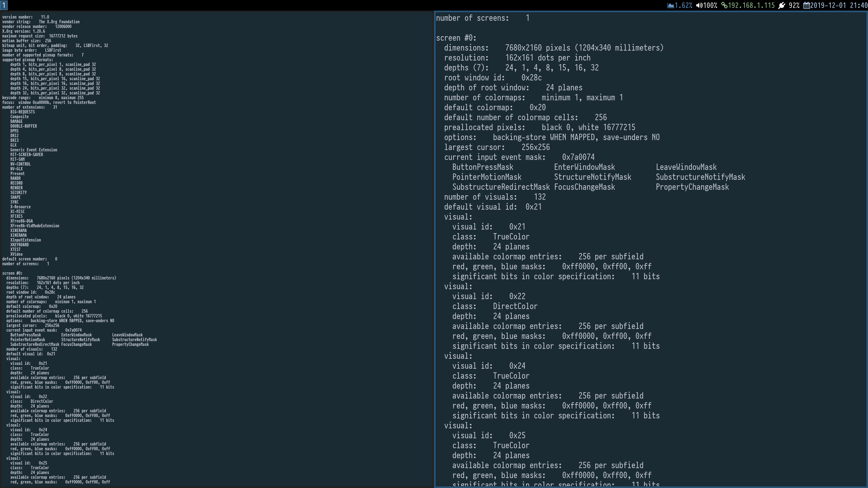Click 'version number: 11.0' in left terminal
This screenshot has height=488, width=868.
click(x=26, y=17)
